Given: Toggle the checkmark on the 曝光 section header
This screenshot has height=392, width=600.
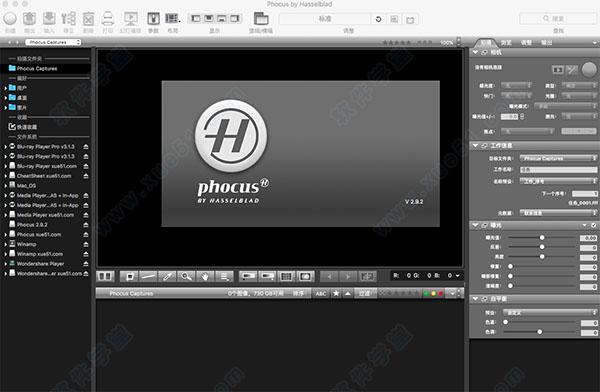Looking at the screenshot, I should tap(593, 225).
